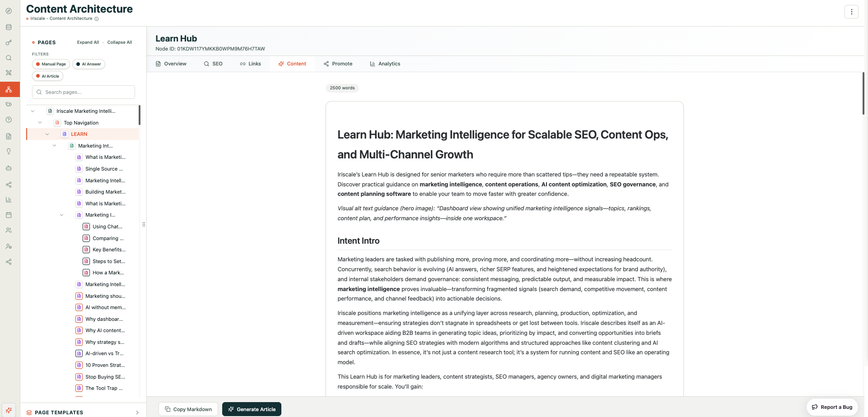Toggle the AI Answer filter
The height and width of the screenshot is (417, 868).
(x=89, y=64)
